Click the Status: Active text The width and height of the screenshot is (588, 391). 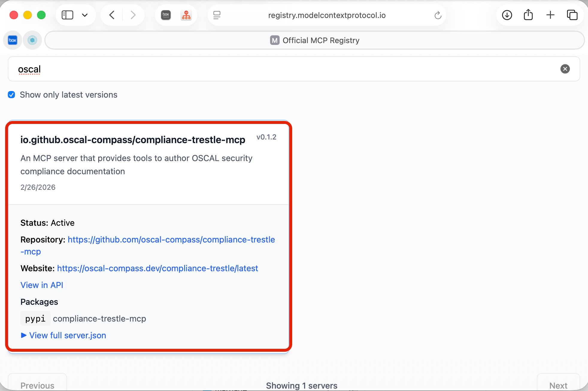tap(47, 223)
